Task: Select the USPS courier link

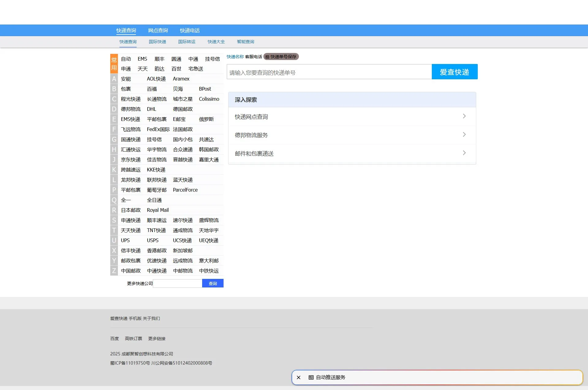Action: (x=153, y=241)
